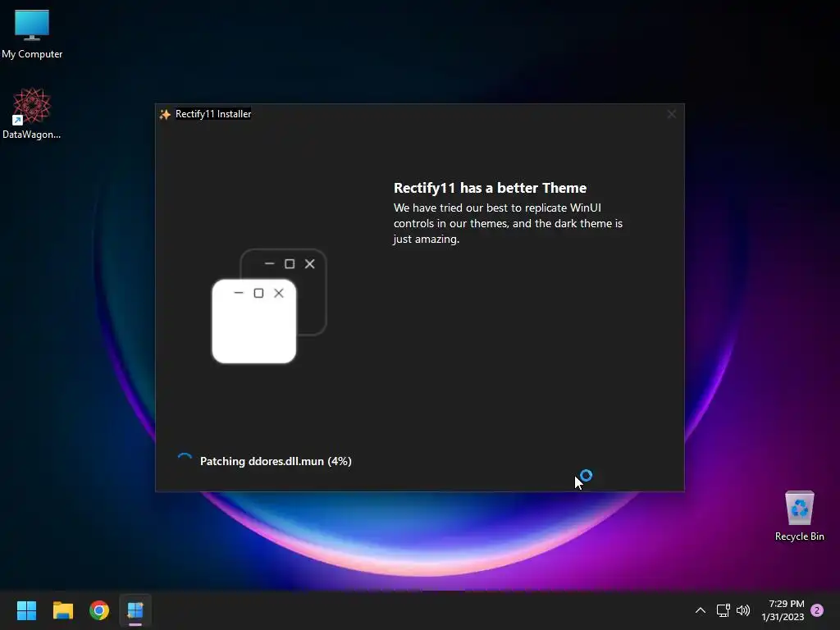The image size is (840, 630).
Task: Open notification badge showing 2
Action: tap(817, 610)
